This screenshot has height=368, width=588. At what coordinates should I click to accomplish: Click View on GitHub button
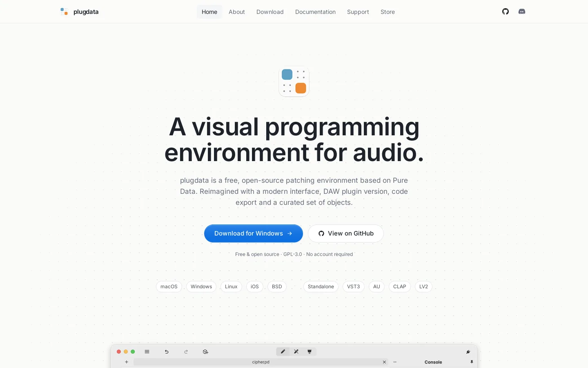(x=346, y=233)
